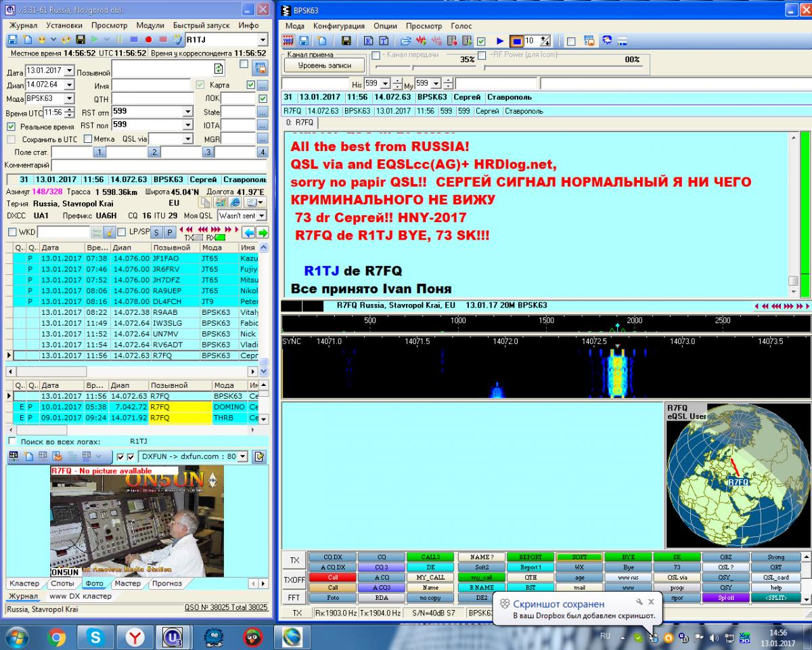Switch to the Прогноз tab
Screen dimensions: 812x650
(166, 583)
